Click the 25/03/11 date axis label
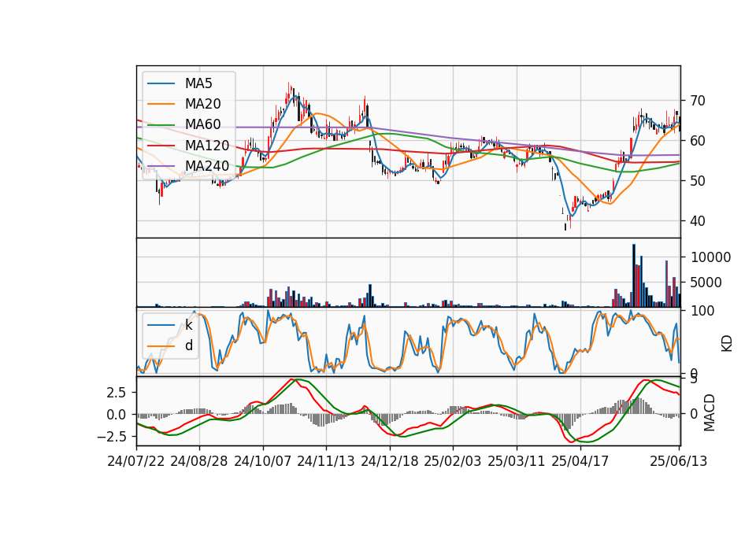The width and height of the screenshot is (756, 543). pyautogui.click(x=517, y=461)
